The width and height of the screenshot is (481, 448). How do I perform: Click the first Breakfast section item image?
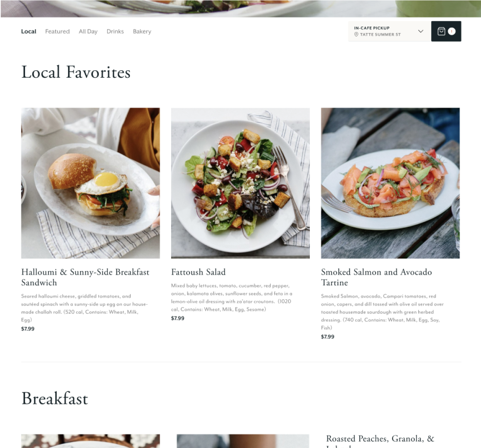point(91,441)
